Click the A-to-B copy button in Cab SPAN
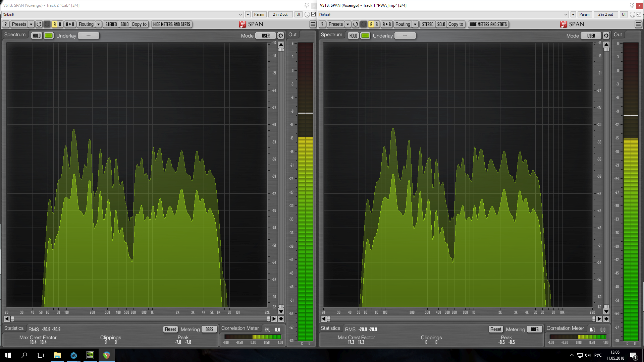 [x=70, y=24]
